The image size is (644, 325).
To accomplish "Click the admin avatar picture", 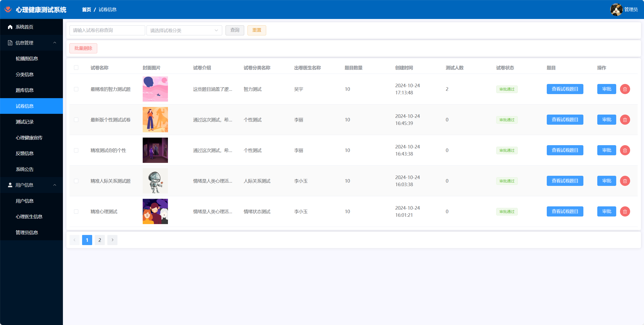I will pyautogui.click(x=616, y=9).
